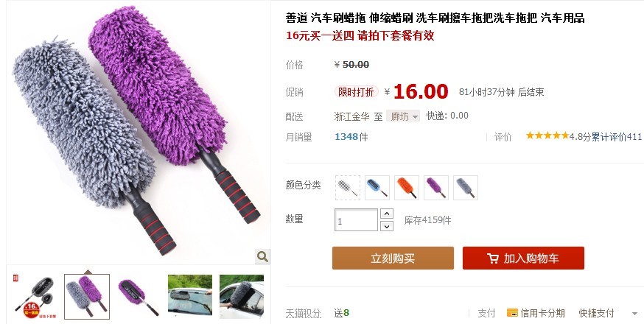Select the first dashed-border color option
The height and width of the screenshot is (324, 644).
(348, 188)
